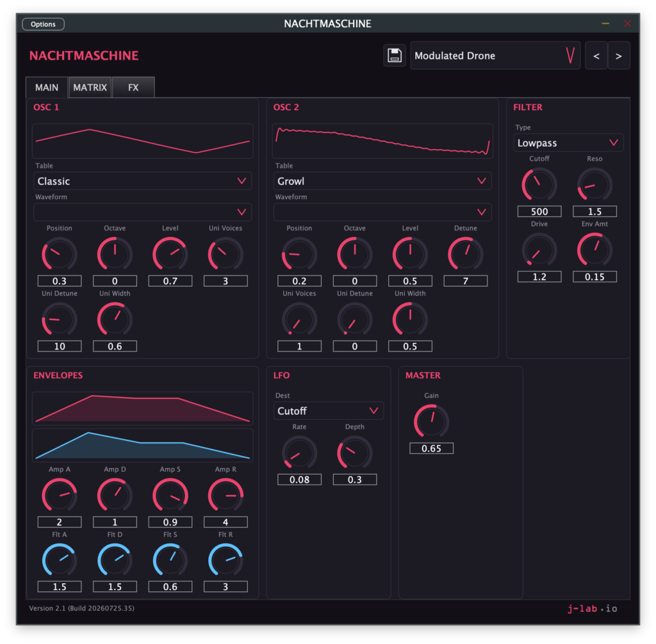Switch to the MATRIX tab
This screenshot has width=656, height=644.
tap(90, 88)
